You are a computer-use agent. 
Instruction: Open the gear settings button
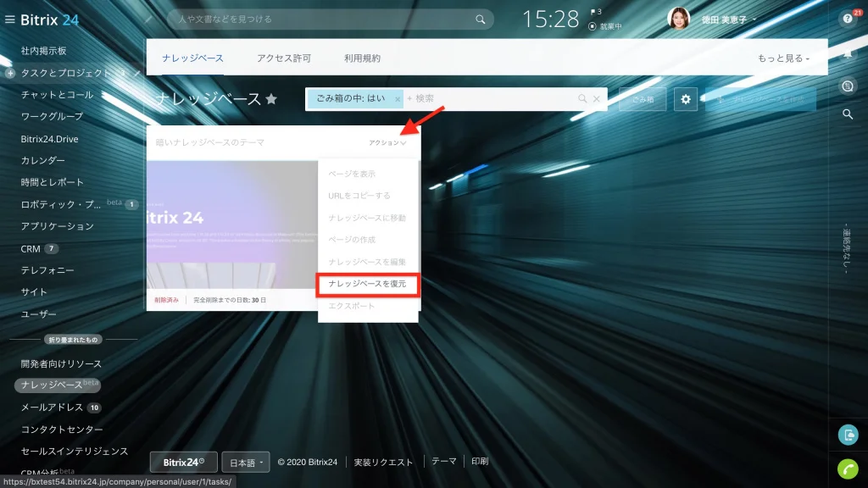(x=685, y=99)
